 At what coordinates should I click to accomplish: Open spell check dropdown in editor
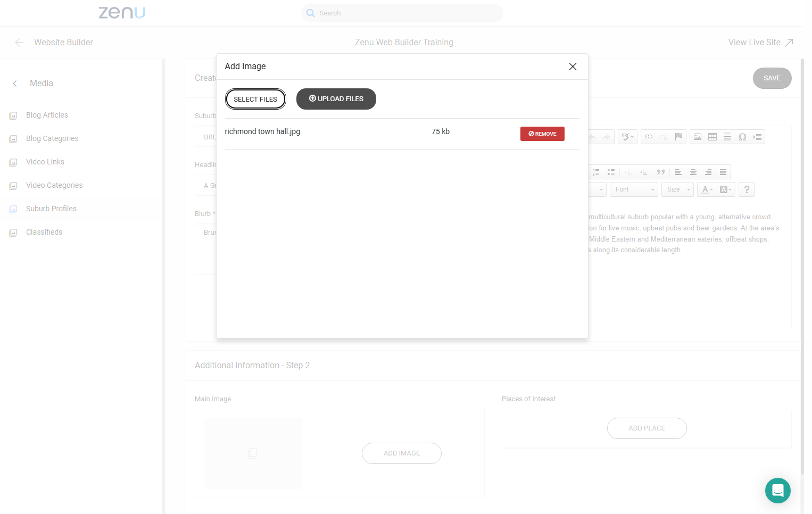pos(628,137)
